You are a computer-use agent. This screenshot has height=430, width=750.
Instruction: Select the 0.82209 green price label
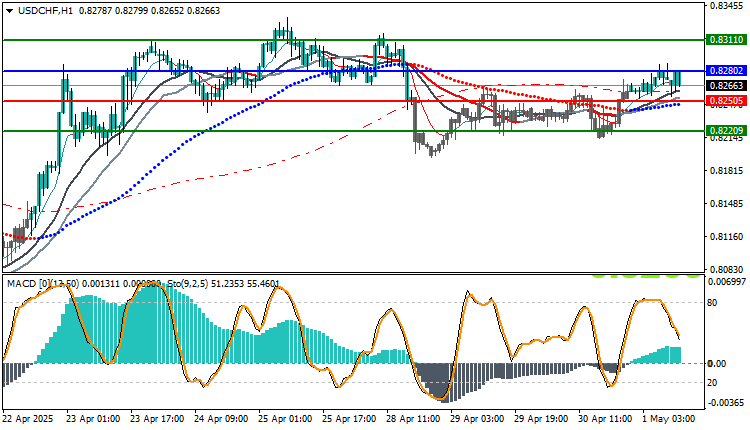click(726, 131)
